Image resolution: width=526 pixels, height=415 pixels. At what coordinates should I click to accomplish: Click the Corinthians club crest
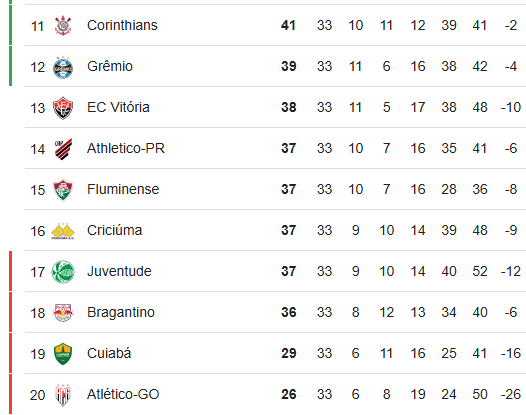[x=63, y=25]
